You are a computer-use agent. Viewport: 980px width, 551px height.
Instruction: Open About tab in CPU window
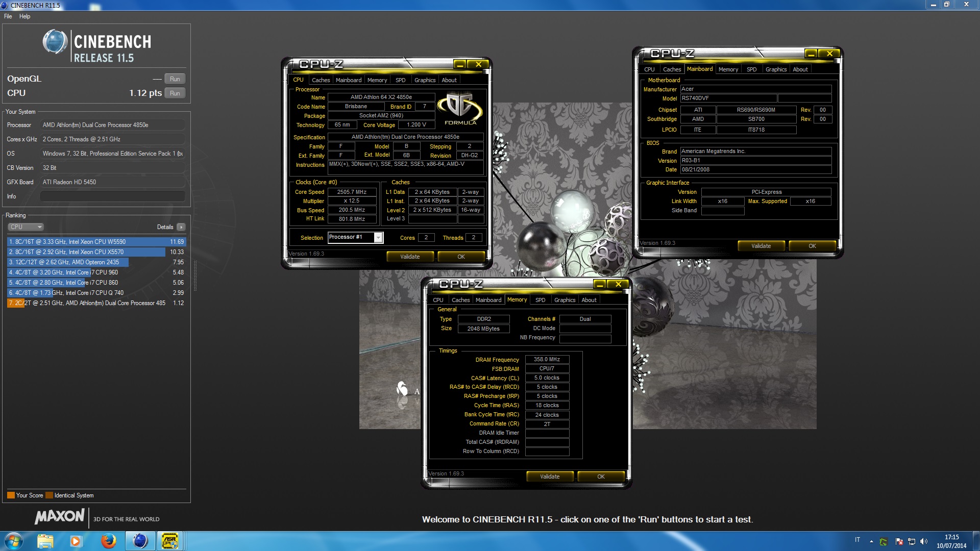tap(449, 80)
